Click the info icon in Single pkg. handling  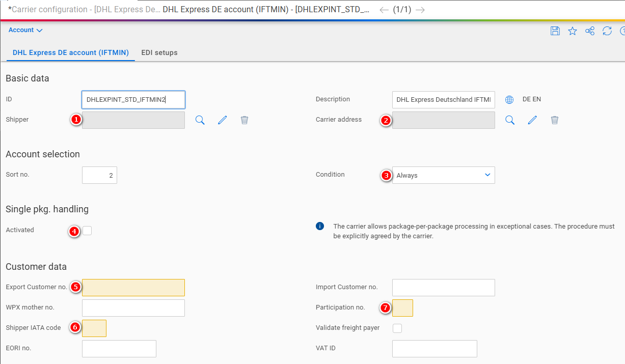coord(320,226)
